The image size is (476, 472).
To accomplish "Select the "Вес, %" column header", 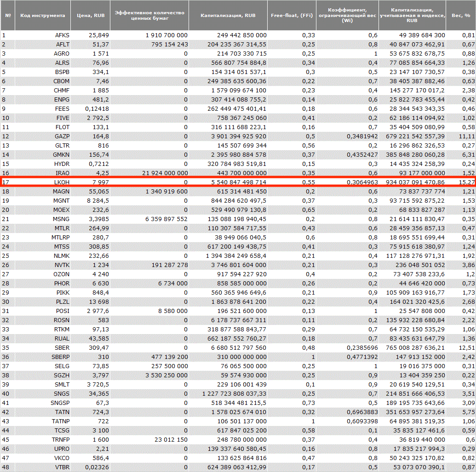I will click(461, 16).
